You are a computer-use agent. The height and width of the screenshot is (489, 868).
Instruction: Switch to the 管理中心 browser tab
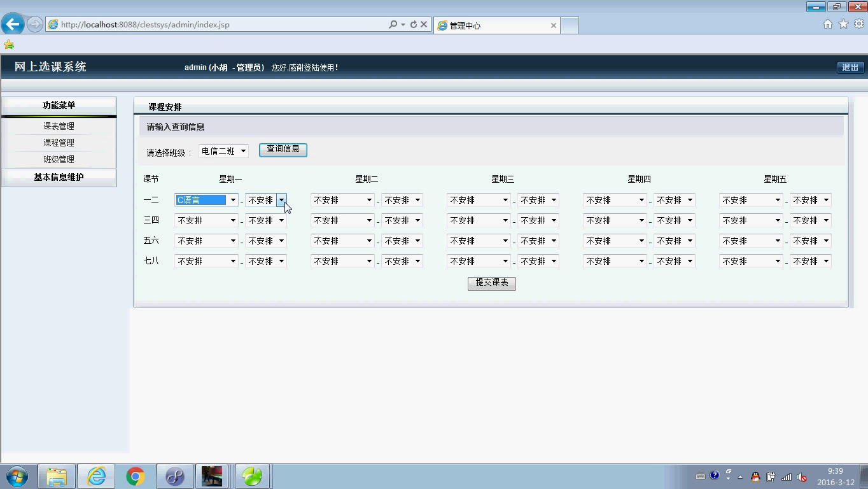tap(496, 25)
